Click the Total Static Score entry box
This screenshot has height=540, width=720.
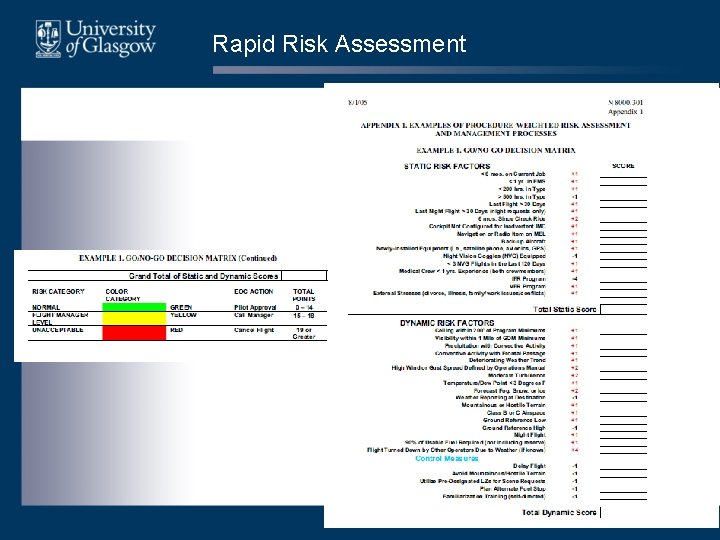(x=623, y=309)
